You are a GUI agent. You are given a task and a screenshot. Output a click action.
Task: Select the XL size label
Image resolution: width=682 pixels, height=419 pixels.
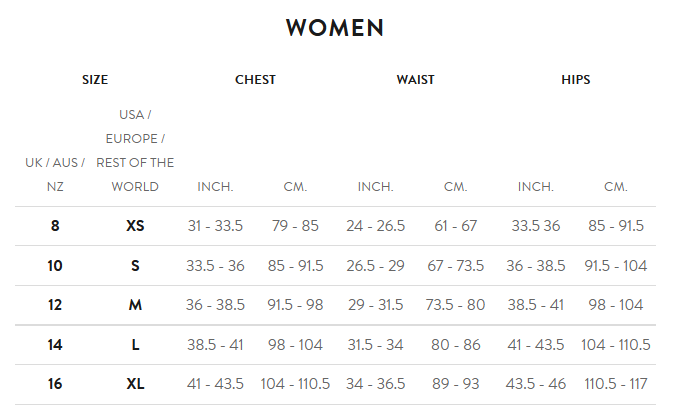tap(135, 384)
